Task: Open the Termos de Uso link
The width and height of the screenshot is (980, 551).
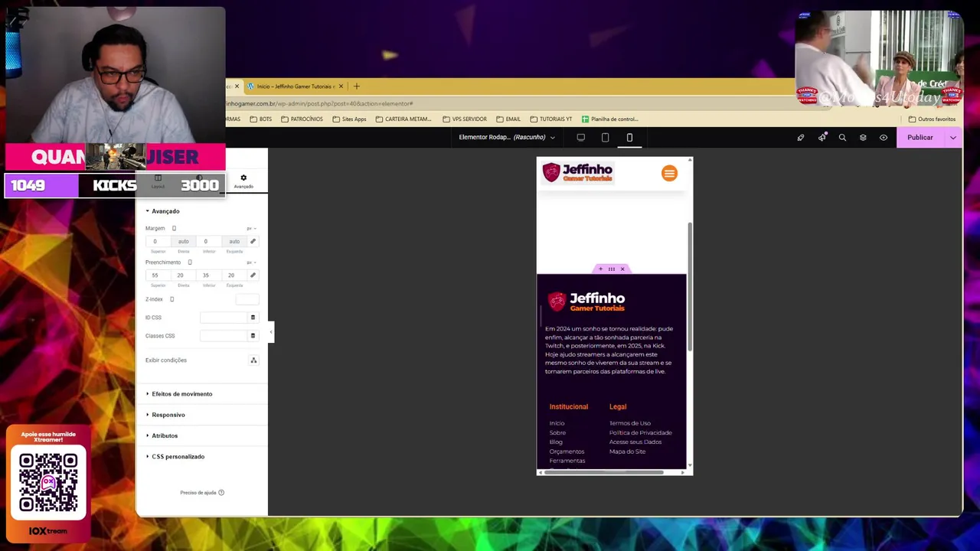Action: click(x=630, y=423)
